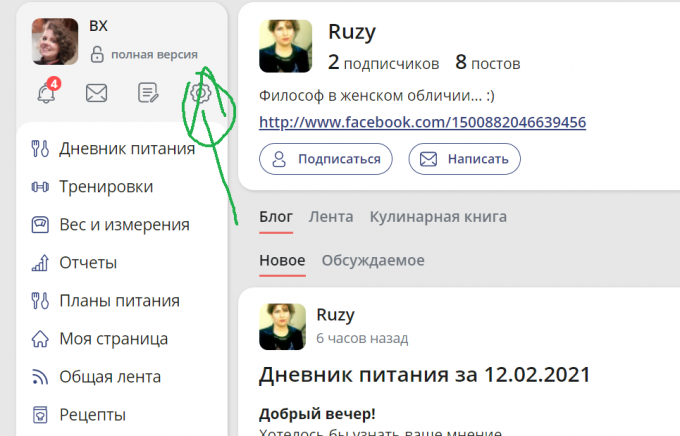The image size is (680, 436).
Task: Open settings gear icon in sidebar
Action: pos(200,93)
